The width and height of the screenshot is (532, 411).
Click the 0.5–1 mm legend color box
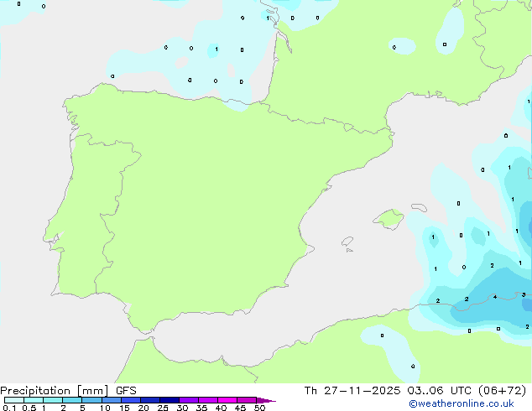[34, 400]
